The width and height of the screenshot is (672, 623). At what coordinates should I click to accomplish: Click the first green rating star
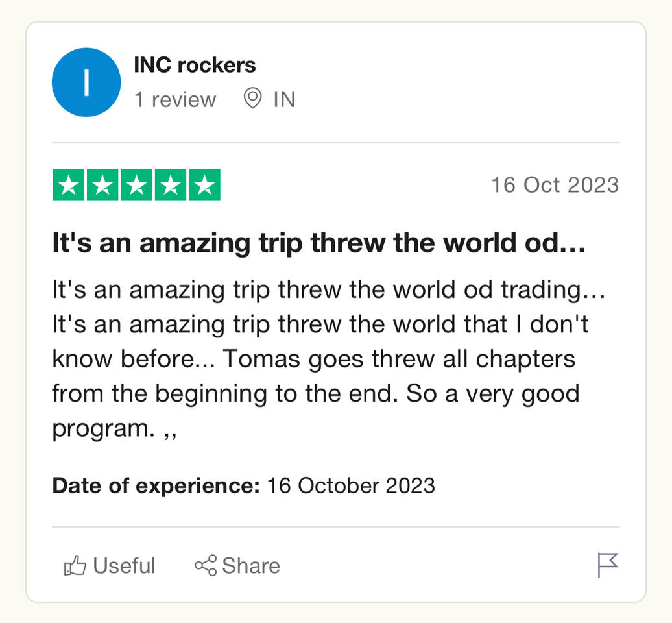(x=68, y=185)
